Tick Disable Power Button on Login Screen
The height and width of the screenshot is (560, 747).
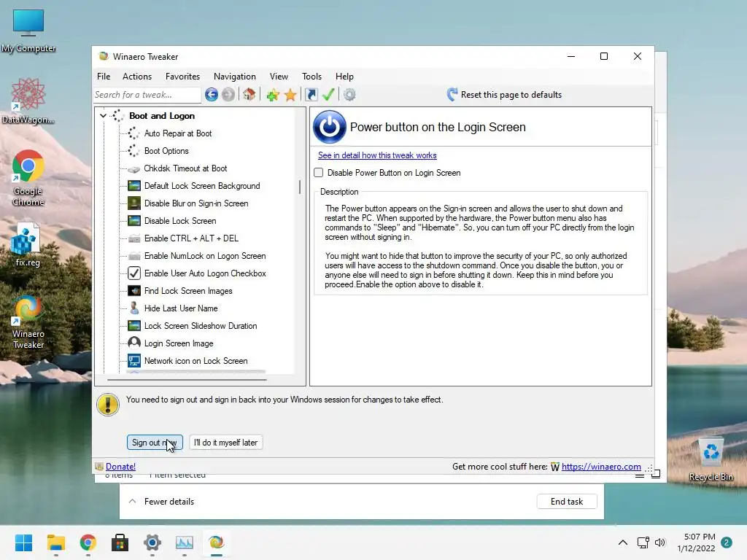[x=319, y=173]
